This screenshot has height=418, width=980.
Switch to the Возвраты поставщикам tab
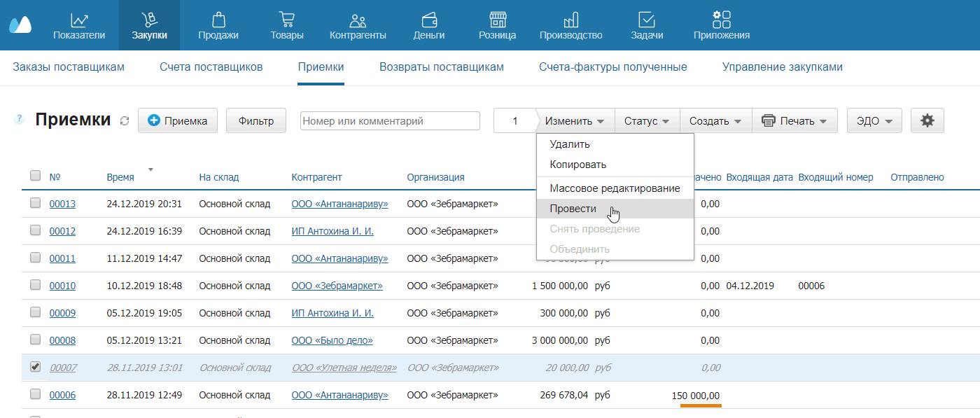click(x=442, y=67)
